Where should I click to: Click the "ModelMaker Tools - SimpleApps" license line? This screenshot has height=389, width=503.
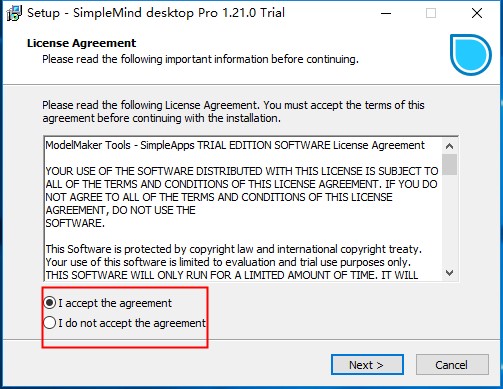(x=235, y=145)
